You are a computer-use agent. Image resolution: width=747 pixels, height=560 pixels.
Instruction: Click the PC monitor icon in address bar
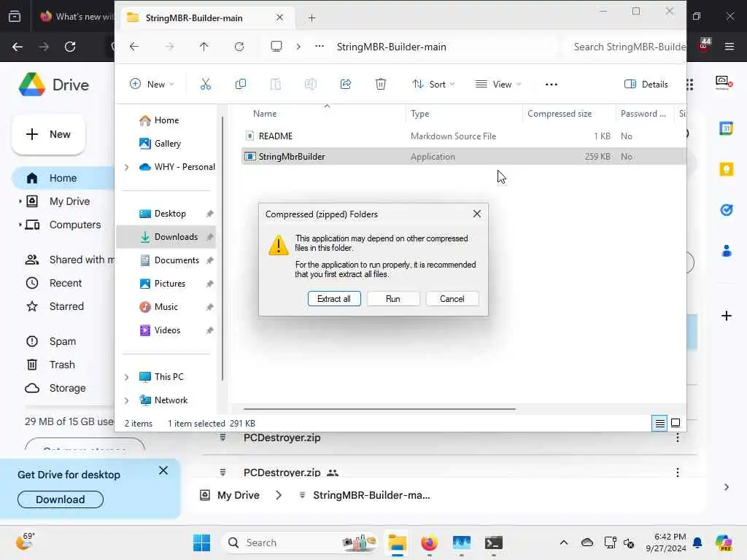click(x=276, y=46)
